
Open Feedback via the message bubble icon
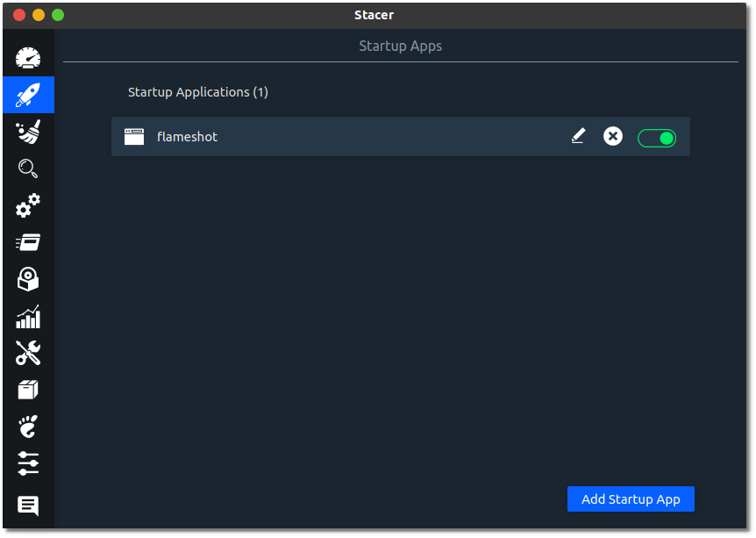(x=27, y=506)
